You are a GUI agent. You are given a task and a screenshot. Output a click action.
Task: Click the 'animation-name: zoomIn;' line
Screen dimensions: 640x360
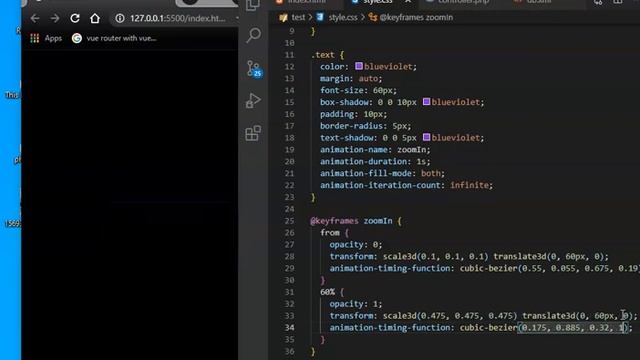tap(375, 149)
